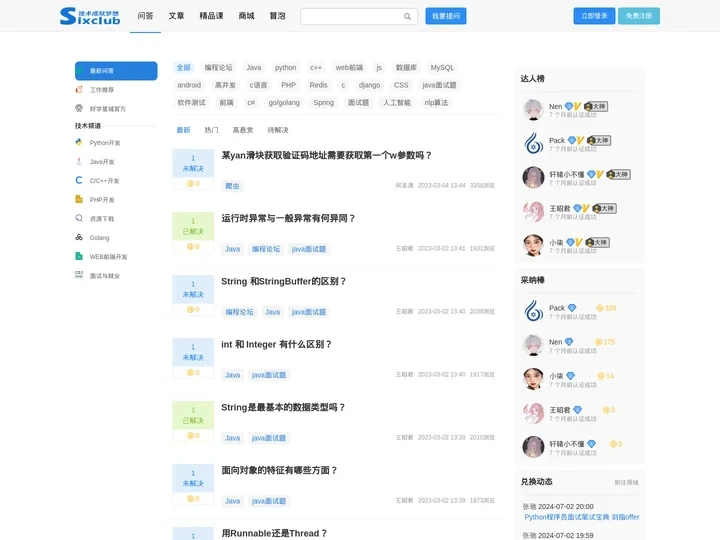Click the 爬虫 tag on first question

coord(232,186)
